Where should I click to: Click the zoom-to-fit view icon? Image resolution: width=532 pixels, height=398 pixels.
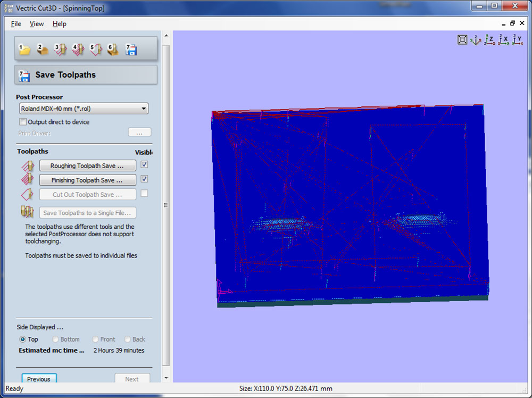(462, 40)
